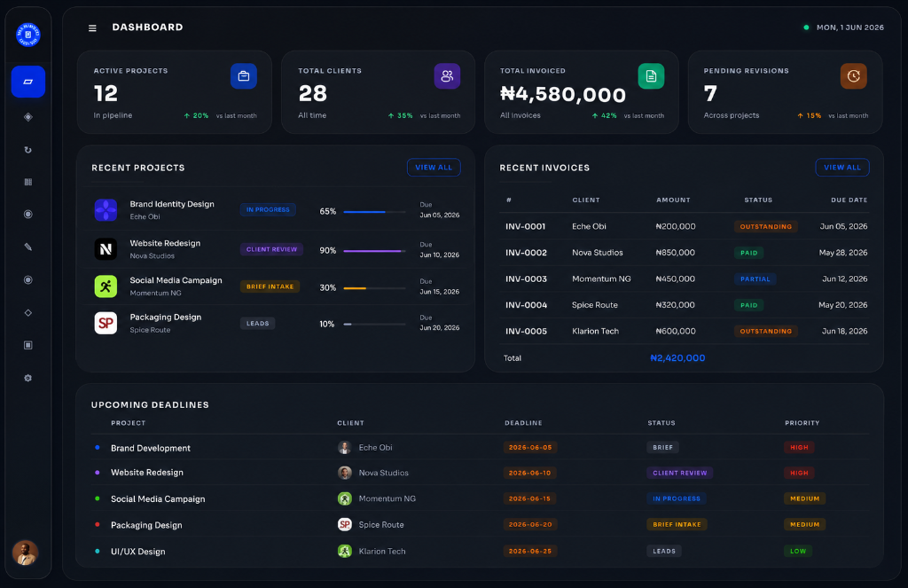Click Eche Obi's avatar in Upcoming Deadlines
This screenshot has width=908, height=588.
tap(345, 447)
